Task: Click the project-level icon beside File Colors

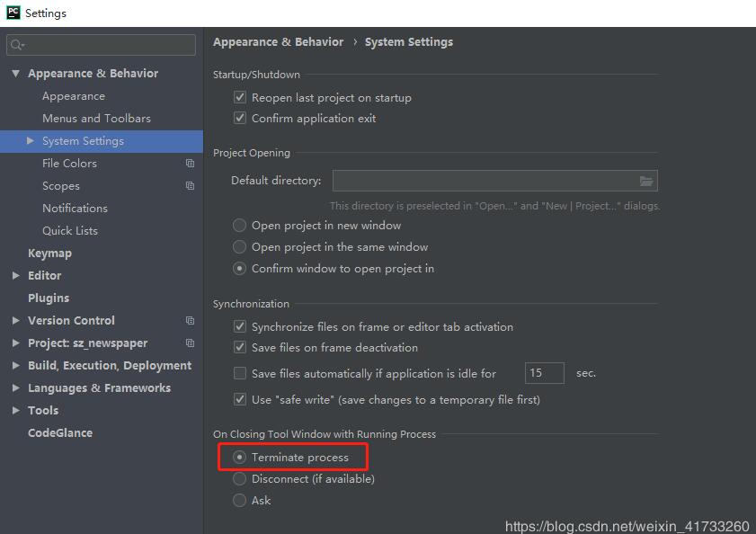Action: click(190, 164)
